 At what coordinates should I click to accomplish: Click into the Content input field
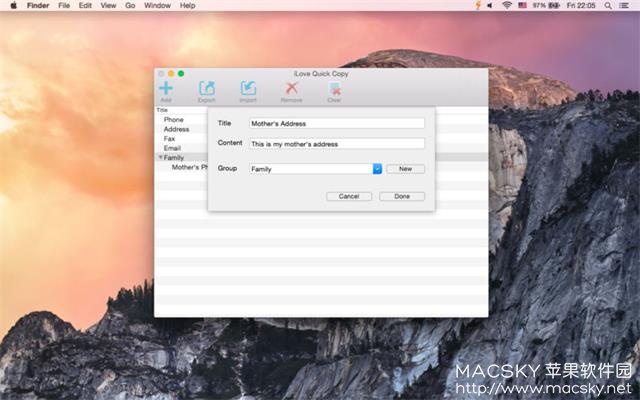(337, 144)
